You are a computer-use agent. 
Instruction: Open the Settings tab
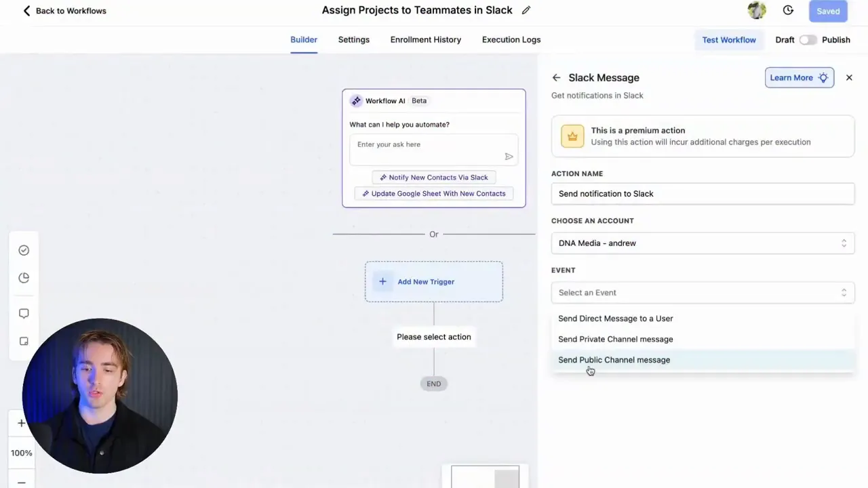click(x=354, y=39)
